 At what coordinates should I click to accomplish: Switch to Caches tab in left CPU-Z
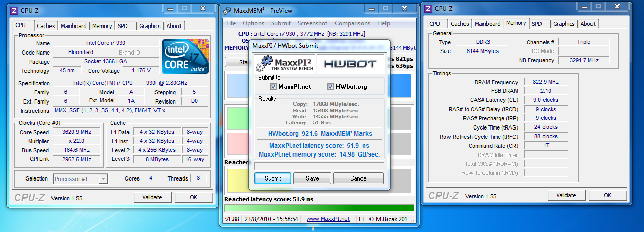[x=46, y=26]
